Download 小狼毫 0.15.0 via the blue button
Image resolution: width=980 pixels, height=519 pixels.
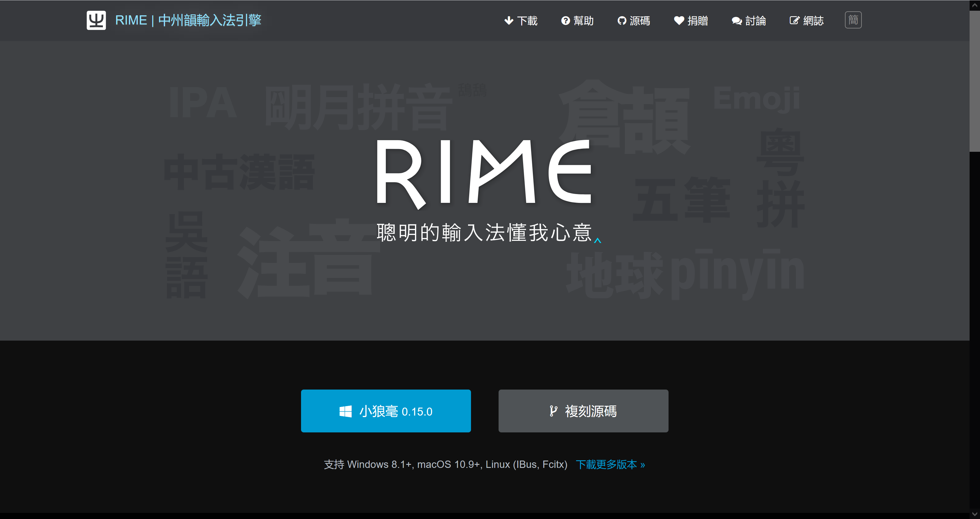tap(385, 411)
